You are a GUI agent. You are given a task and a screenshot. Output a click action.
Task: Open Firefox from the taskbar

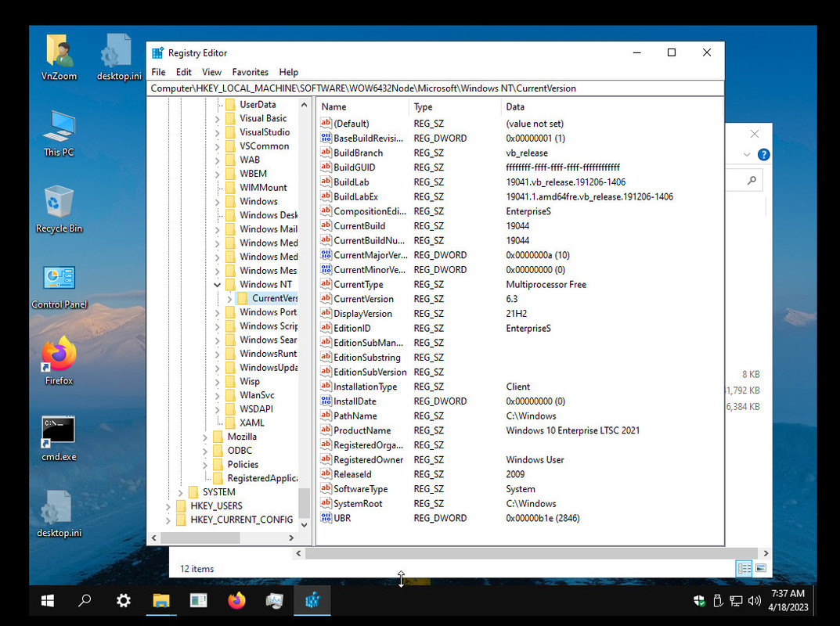click(x=236, y=601)
